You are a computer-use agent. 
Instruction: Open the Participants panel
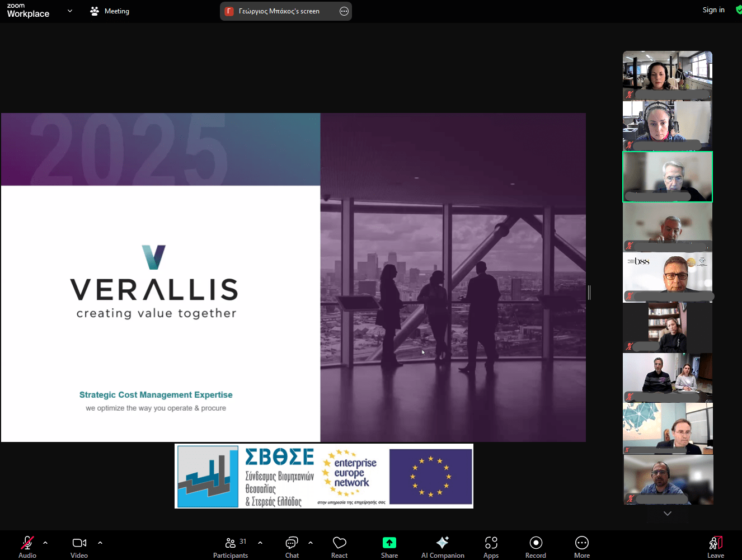click(x=230, y=547)
